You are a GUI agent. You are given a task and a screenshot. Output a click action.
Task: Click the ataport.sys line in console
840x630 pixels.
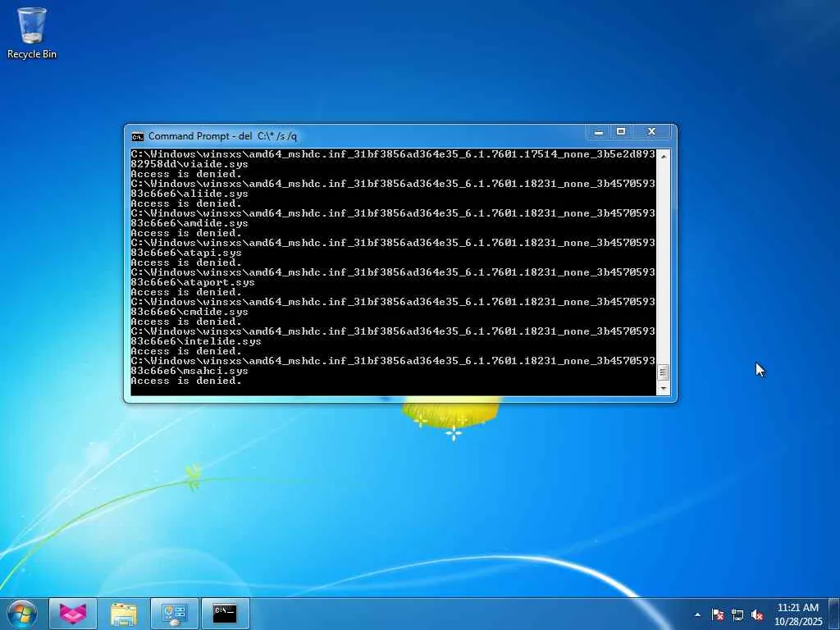click(192, 282)
